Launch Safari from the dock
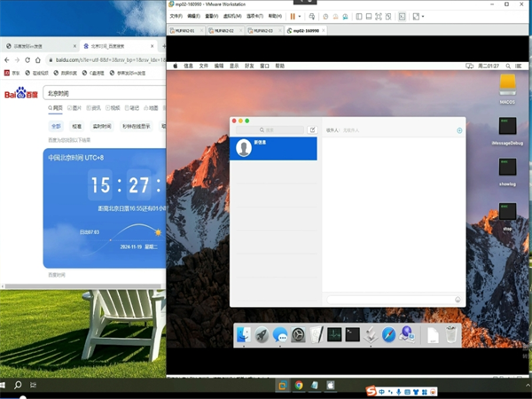 pyautogui.click(x=388, y=335)
